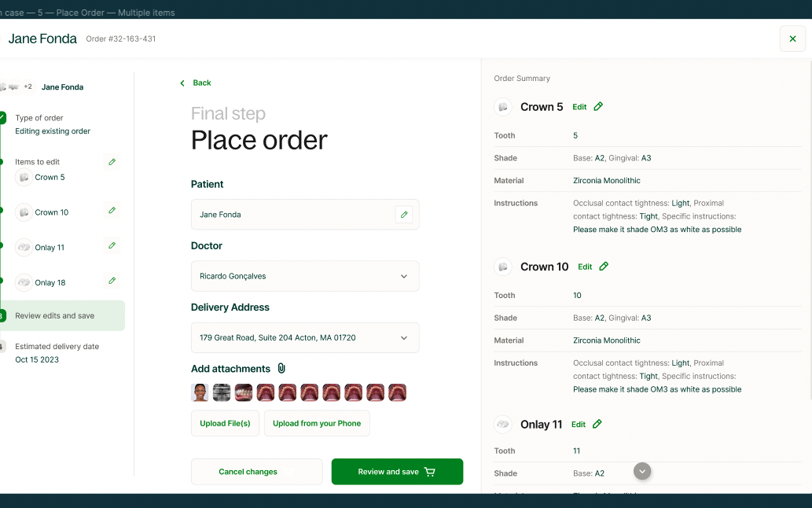The width and height of the screenshot is (812, 508).
Task: Click Edit link next to Crown 10 summary
Action: pyautogui.click(x=585, y=267)
